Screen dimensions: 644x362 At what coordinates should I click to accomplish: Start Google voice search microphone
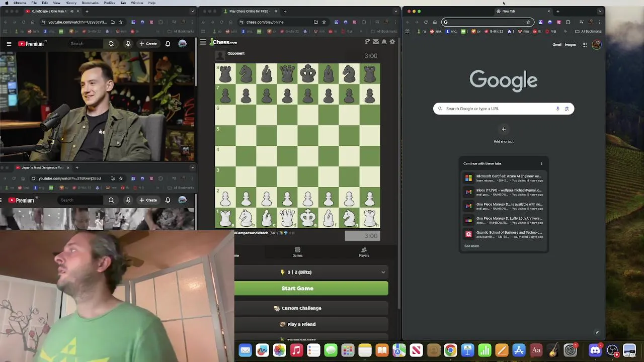(x=557, y=109)
